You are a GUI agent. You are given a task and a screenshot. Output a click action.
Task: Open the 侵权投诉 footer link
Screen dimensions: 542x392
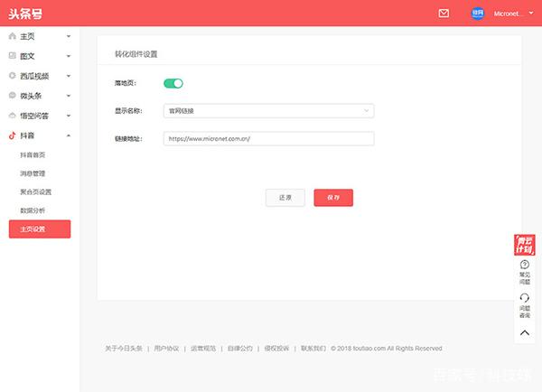276,349
